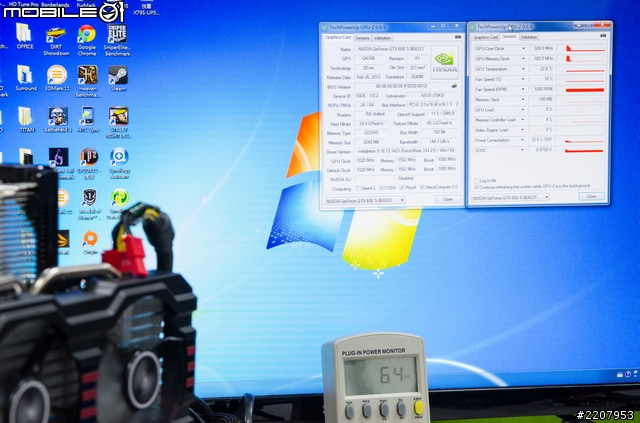Click the VDDC sensor graph

[x=580, y=150]
